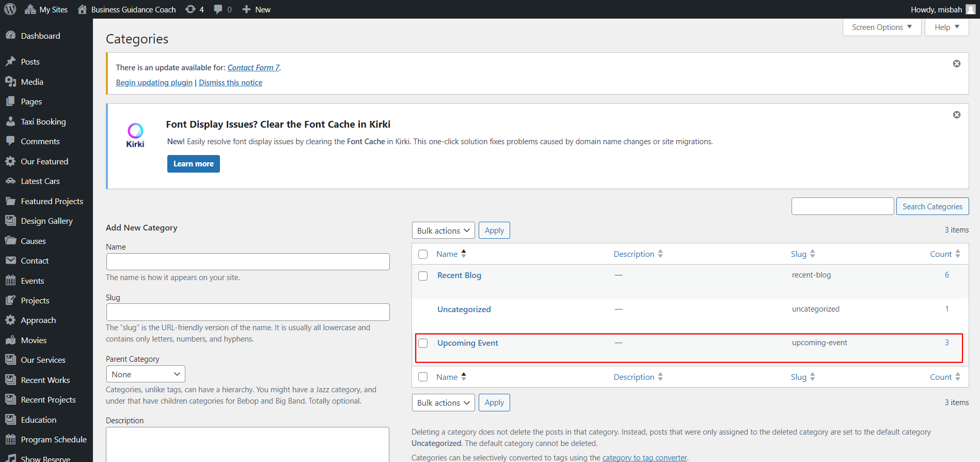This screenshot has width=980, height=462.
Task: Open the Posts menu in sidebar
Action: click(30, 61)
